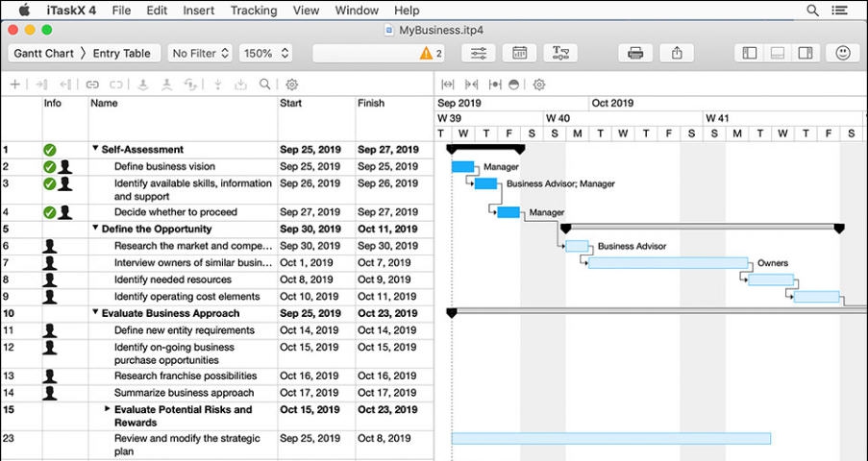868x461 pixels.
Task: Click the orange warning triangle icon
Action: pos(426,53)
